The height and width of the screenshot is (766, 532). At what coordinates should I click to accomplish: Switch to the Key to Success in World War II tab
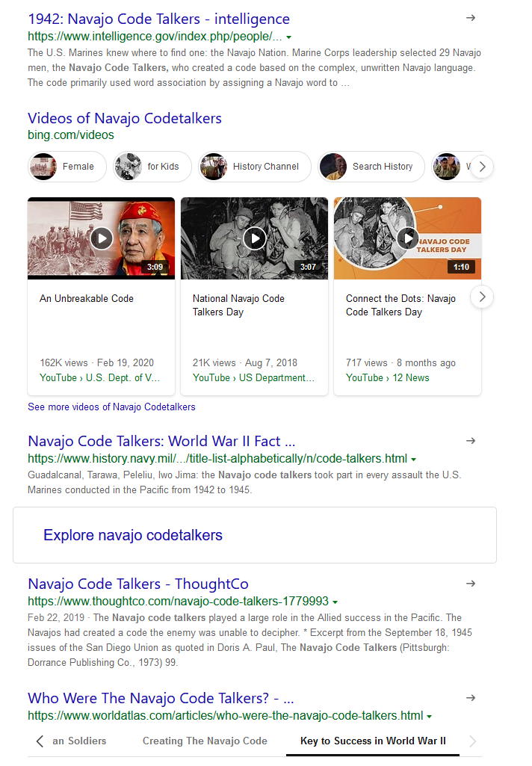[x=373, y=741]
